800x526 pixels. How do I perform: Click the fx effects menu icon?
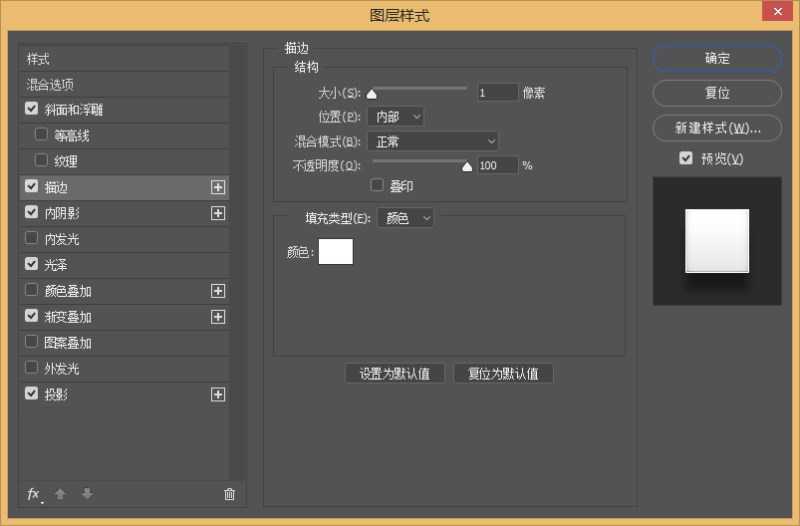(x=33, y=494)
